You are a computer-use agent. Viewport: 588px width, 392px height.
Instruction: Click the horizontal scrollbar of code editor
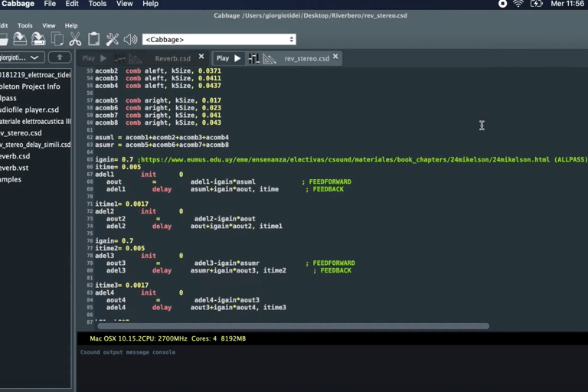293,326
